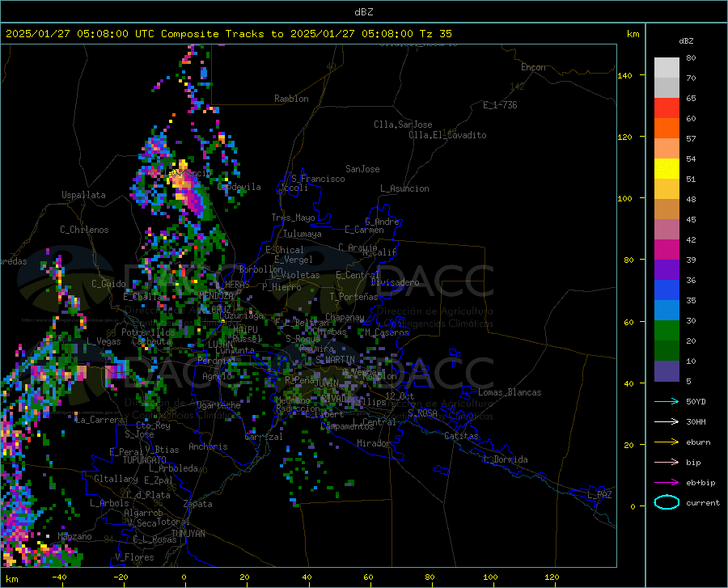
Task: Click the L_Asuncion label
Action: (x=404, y=188)
